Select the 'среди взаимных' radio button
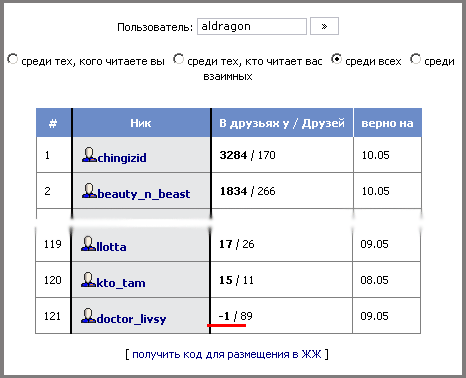This screenshot has height=378, width=466. [x=415, y=59]
